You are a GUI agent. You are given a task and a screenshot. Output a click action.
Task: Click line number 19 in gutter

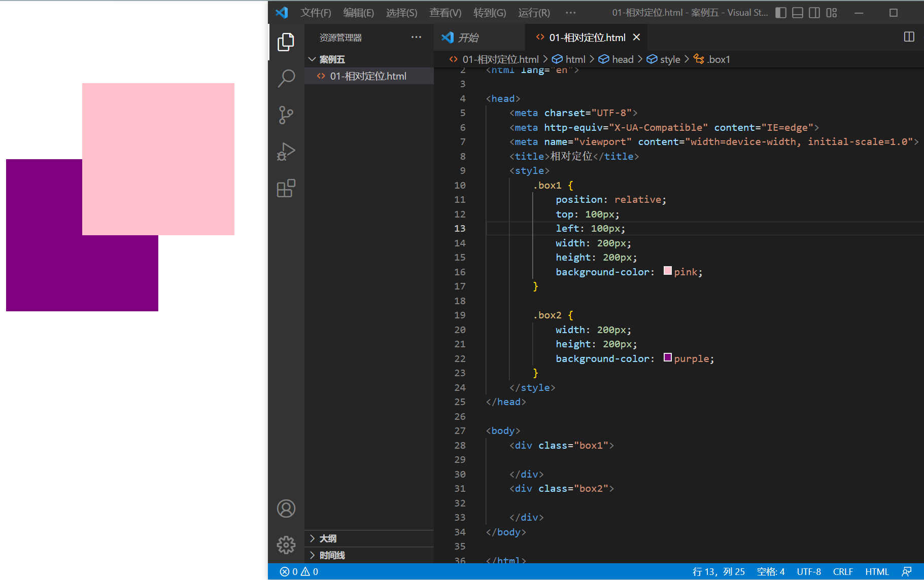tap(460, 315)
